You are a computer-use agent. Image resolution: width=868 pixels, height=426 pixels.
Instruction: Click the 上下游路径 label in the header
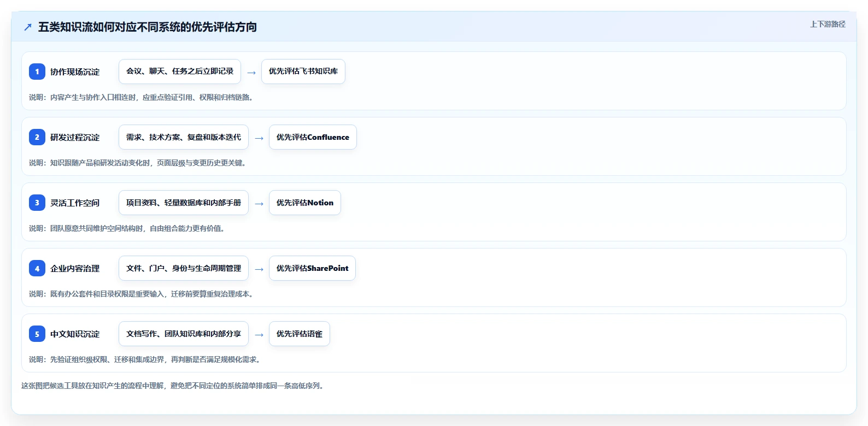coord(828,24)
